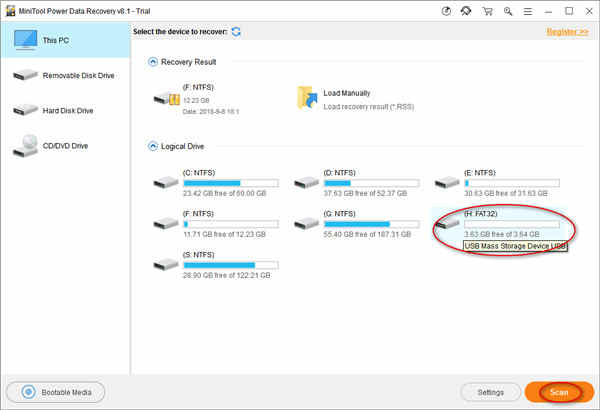The width and height of the screenshot is (600, 410).
Task: Click the refresh icon beside 'Select the device to recover'
Action: click(x=236, y=32)
